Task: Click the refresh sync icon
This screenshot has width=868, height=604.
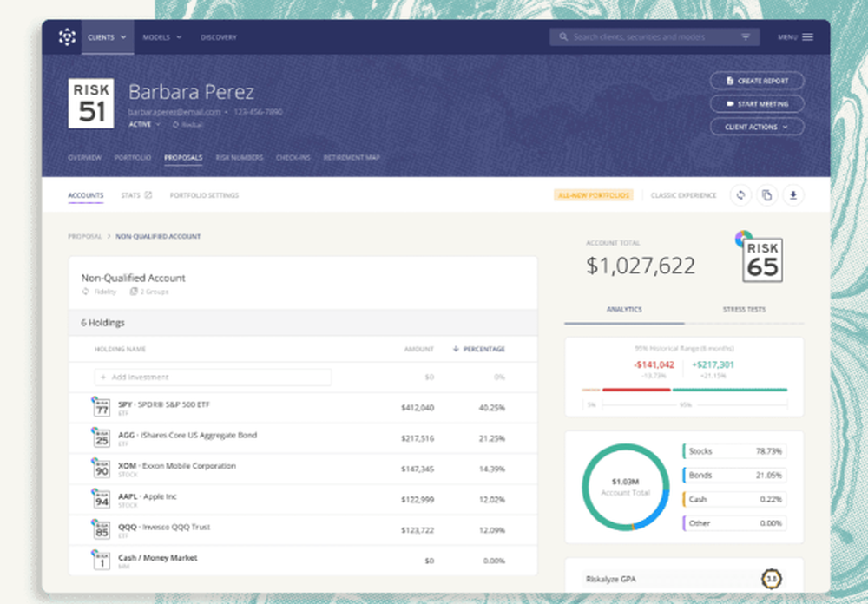Action: coord(740,195)
